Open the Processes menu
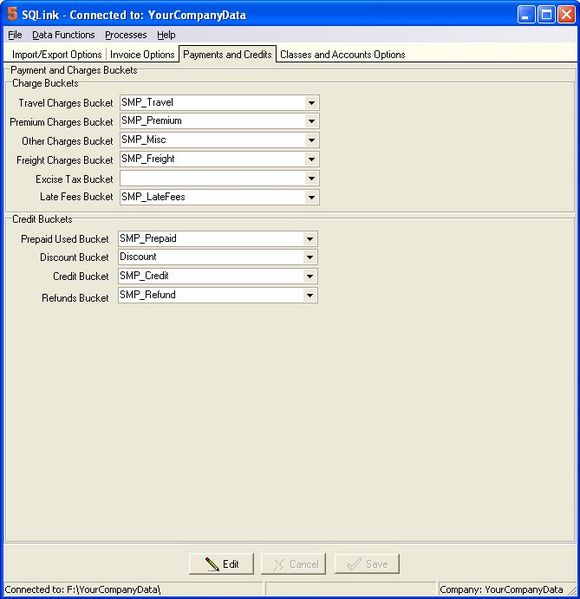The height and width of the screenshot is (599, 580). (x=126, y=35)
